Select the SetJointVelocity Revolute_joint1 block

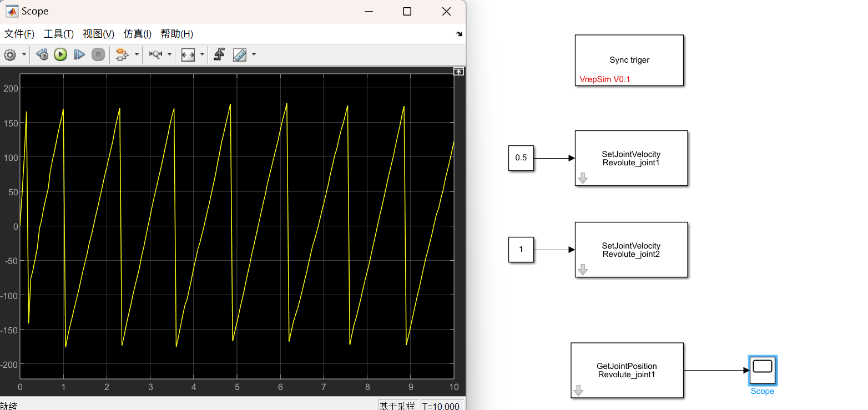(631, 158)
